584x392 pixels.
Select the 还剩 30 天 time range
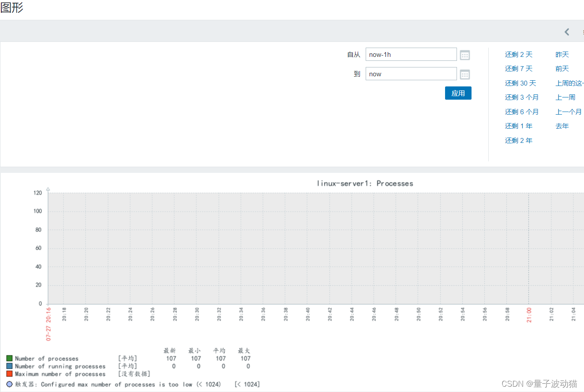520,83
